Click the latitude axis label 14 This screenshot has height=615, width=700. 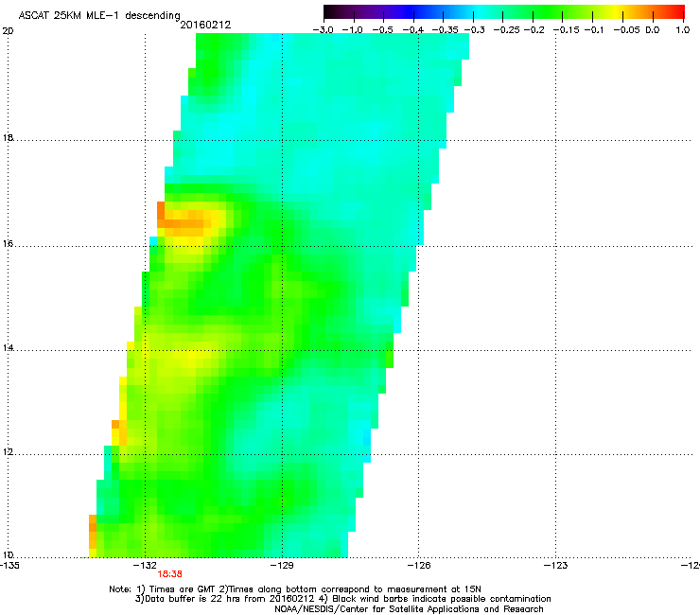point(8,347)
